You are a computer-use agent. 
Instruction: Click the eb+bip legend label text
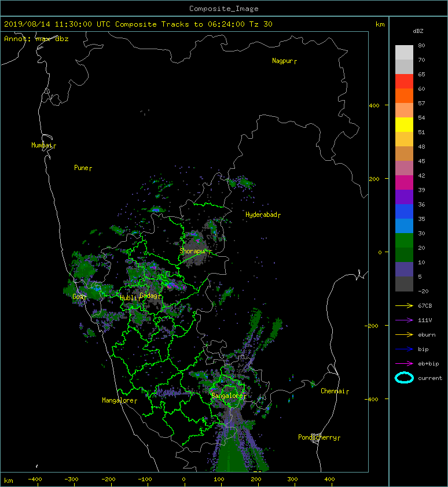(x=428, y=364)
